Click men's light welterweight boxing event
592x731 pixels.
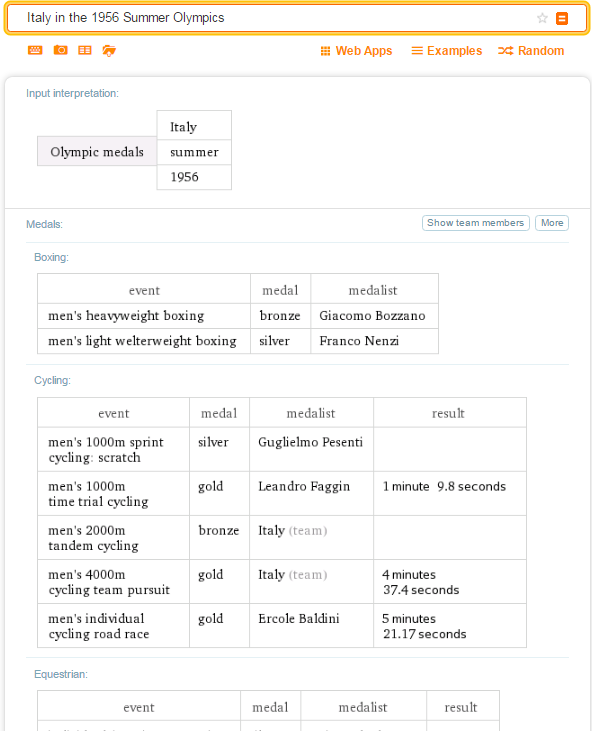click(142, 341)
